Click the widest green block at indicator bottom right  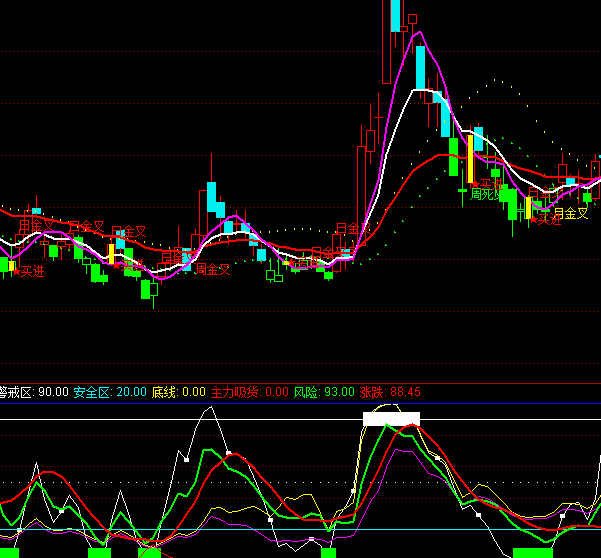point(532,552)
